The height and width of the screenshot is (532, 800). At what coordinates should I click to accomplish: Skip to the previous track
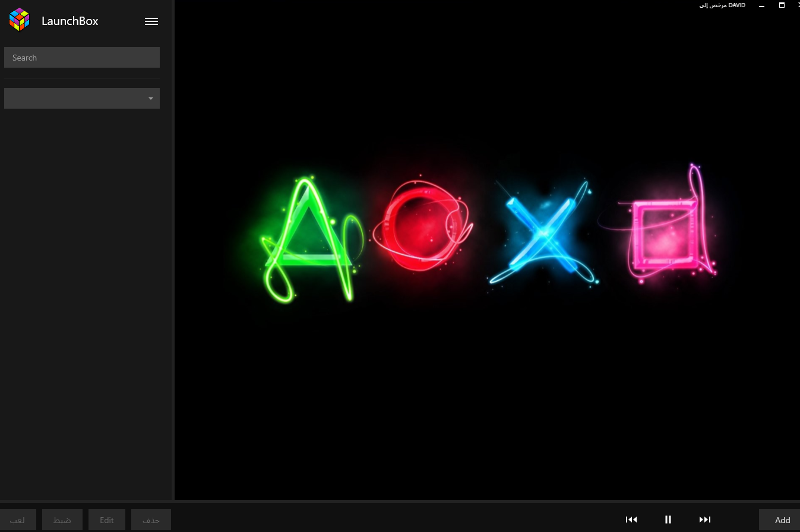(631, 520)
